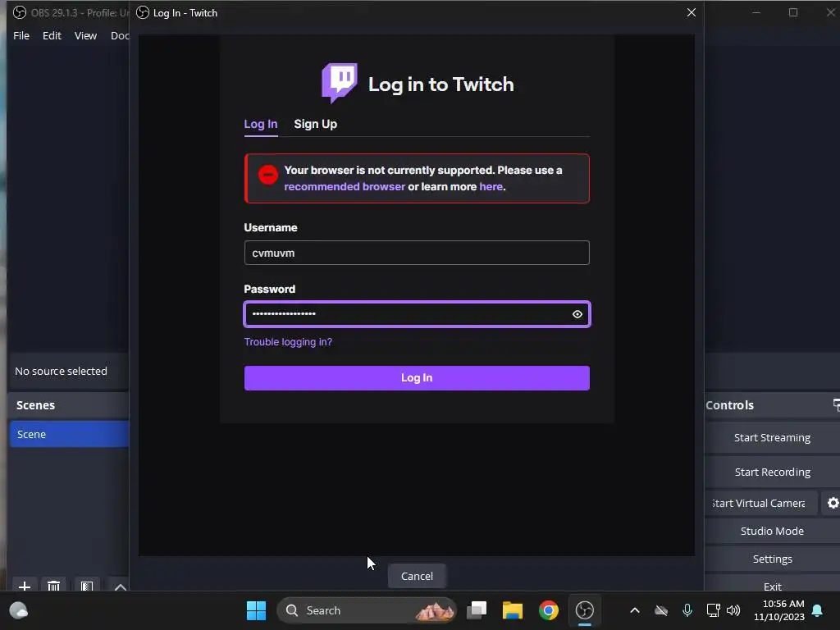Click Exit in OBS Controls
The height and width of the screenshot is (630, 840).
click(x=772, y=585)
